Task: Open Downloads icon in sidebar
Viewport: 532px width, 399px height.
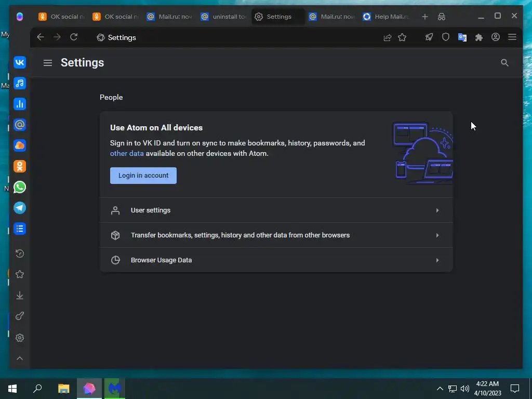Action: click(x=20, y=295)
